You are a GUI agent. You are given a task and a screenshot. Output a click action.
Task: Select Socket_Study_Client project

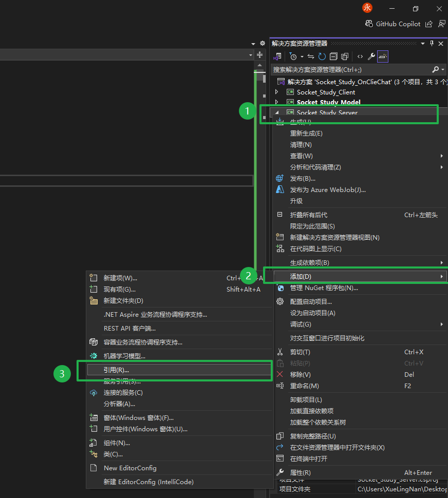click(326, 92)
